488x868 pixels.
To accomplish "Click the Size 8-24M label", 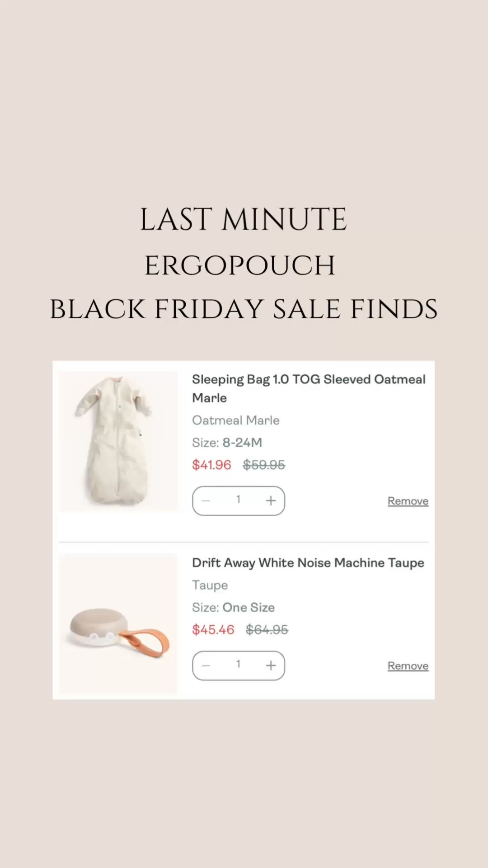I will coord(227,443).
